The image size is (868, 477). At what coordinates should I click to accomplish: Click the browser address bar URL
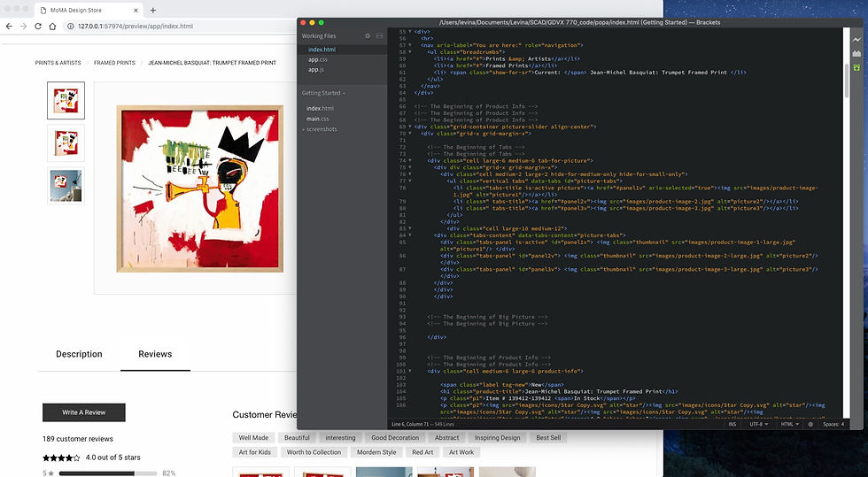(x=135, y=26)
